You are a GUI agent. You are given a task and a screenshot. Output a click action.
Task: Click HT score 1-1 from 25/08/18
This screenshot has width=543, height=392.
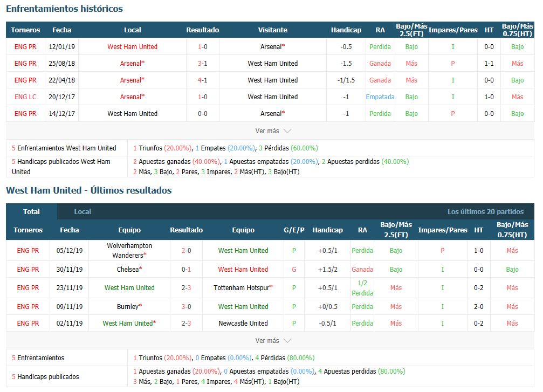click(x=489, y=64)
